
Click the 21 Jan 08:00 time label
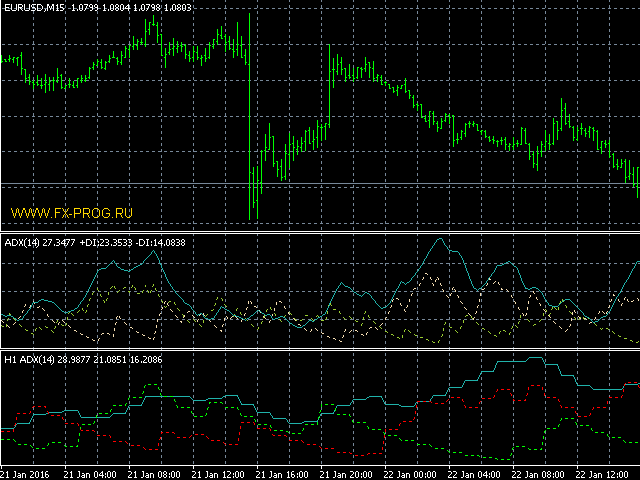[x=154, y=475]
